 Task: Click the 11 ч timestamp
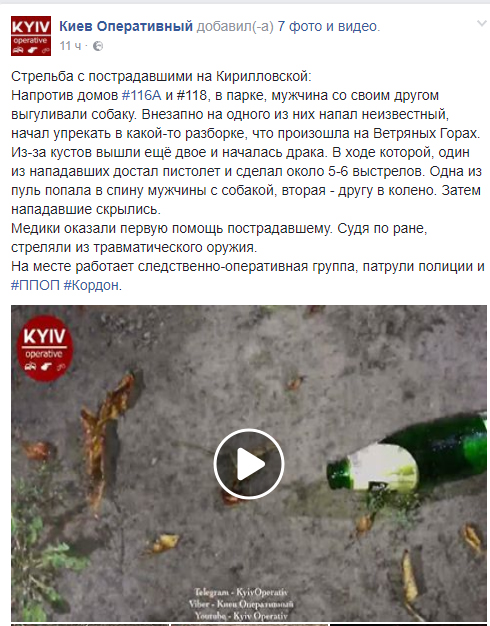70,46
